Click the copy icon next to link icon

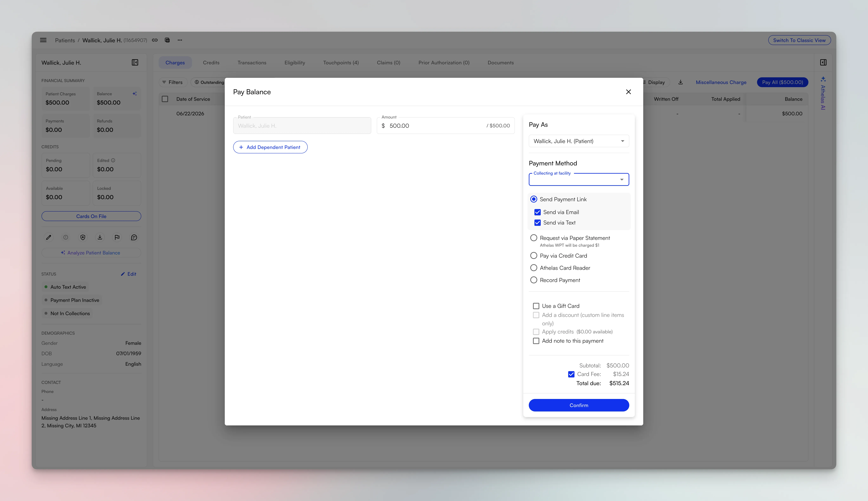pyautogui.click(x=167, y=40)
